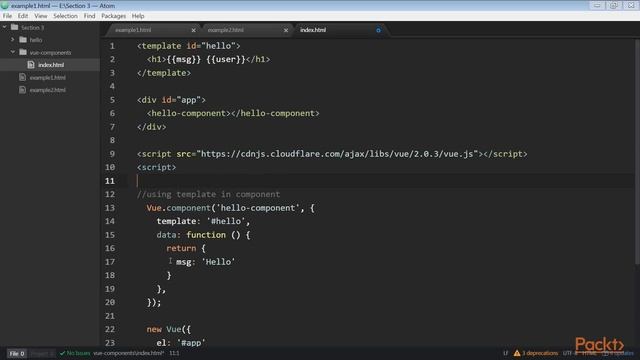This screenshot has width=640, height=360.
Task: Click the example2.html file icon in tree
Action: pos(23,90)
